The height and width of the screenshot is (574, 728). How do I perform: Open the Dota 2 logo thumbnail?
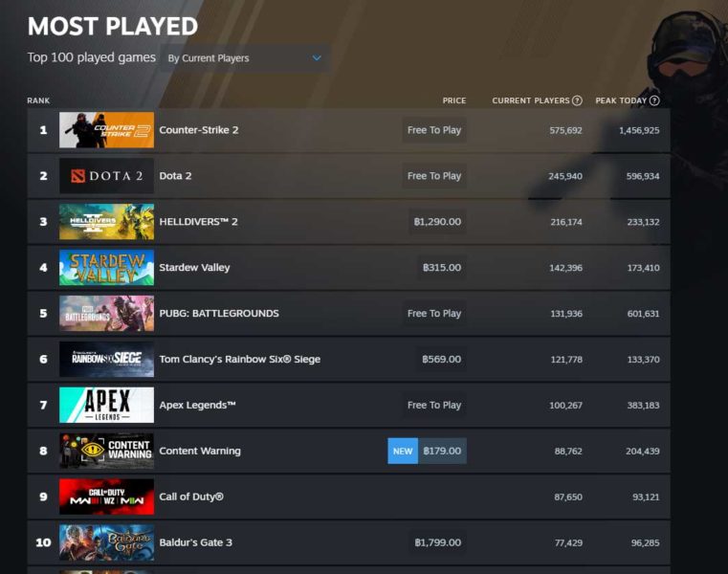(106, 176)
